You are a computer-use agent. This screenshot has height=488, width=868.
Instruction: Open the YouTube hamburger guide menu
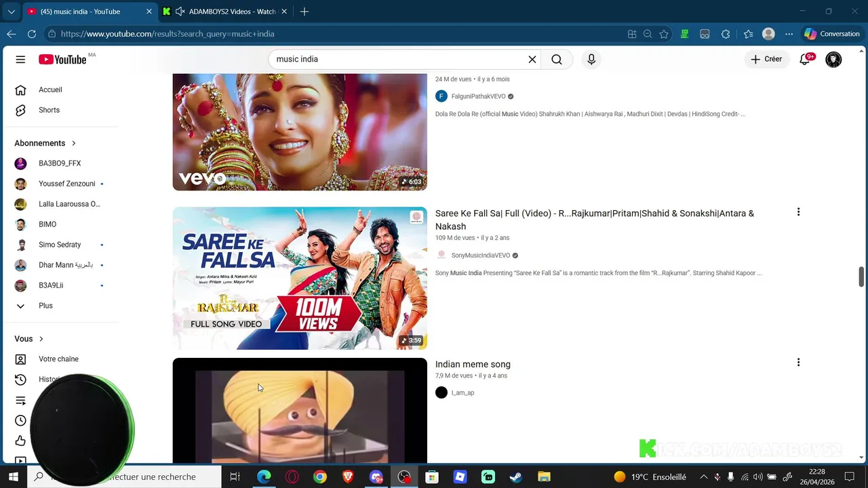point(20,60)
